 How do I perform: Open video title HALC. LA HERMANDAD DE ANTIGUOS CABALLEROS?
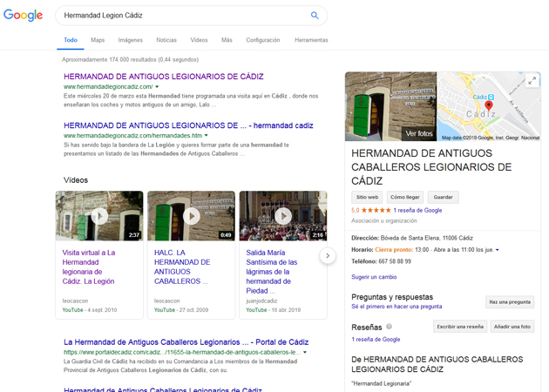182,267
